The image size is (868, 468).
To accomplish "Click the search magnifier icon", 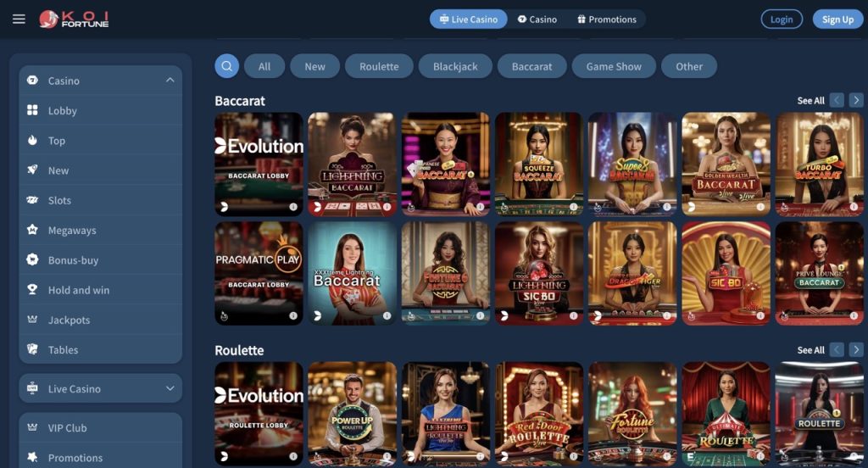I will pos(227,66).
